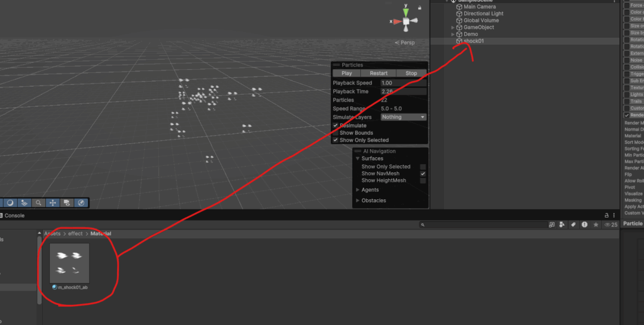Click the search magnifier icon in overlay toolbar
644x325 pixels.
38,203
